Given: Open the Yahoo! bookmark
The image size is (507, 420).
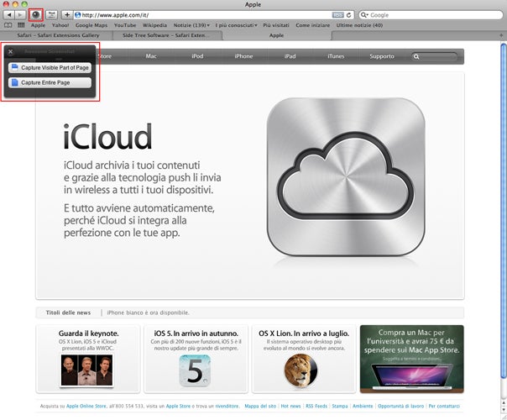Looking at the screenshot, I should click(x=60, y=25).
